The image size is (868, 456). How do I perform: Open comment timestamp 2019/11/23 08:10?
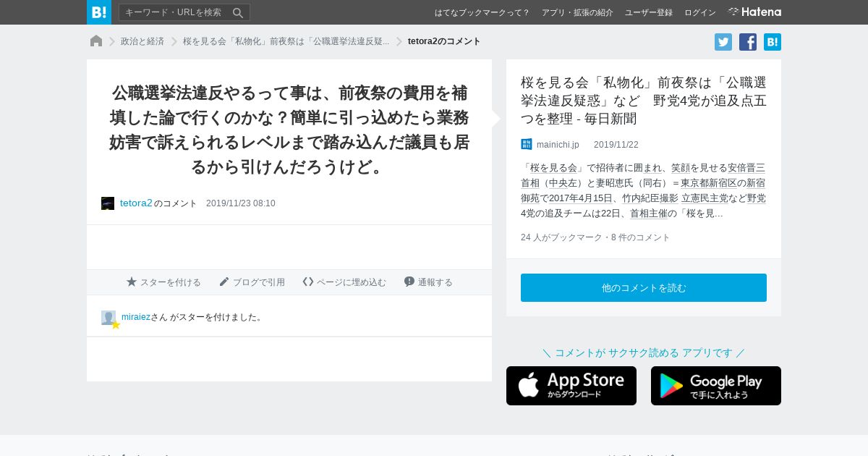coord(241,203)
